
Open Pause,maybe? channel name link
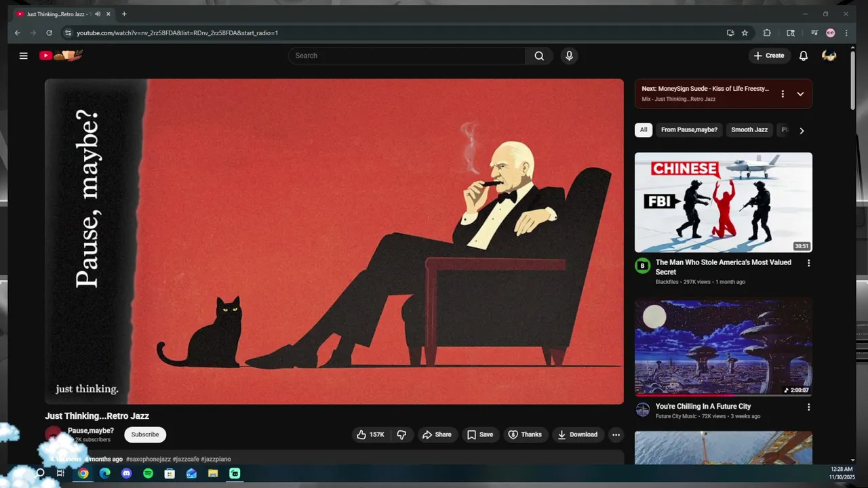click(91, 431)
